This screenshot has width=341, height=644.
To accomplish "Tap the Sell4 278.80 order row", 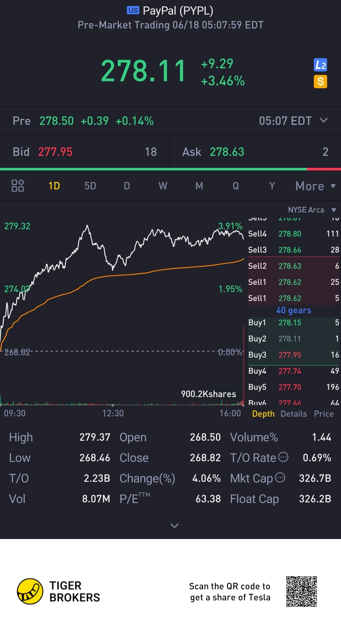I will (x=294, y=234).
